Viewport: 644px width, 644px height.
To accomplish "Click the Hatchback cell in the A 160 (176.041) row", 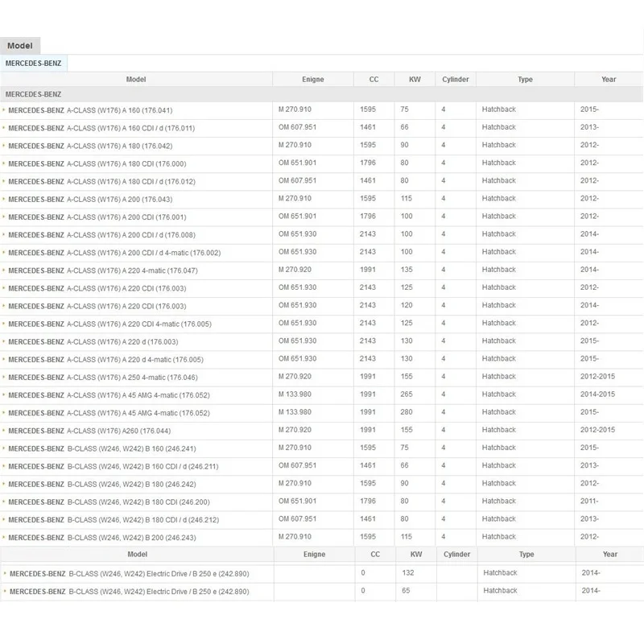I will [x=499, y=109].
